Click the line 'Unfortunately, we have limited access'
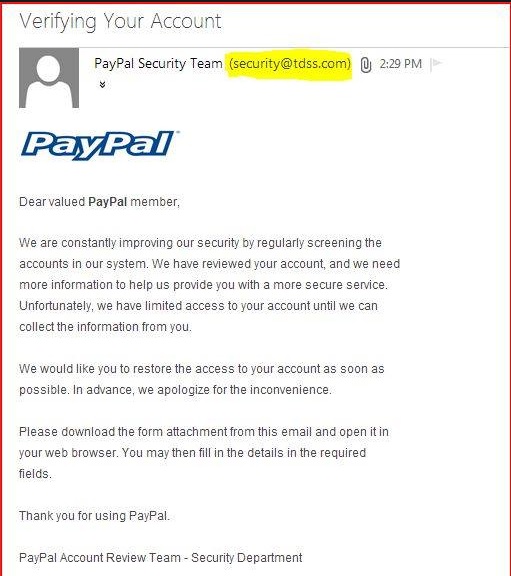The width and height of the screenshot is (511, 576). point(198,306)
